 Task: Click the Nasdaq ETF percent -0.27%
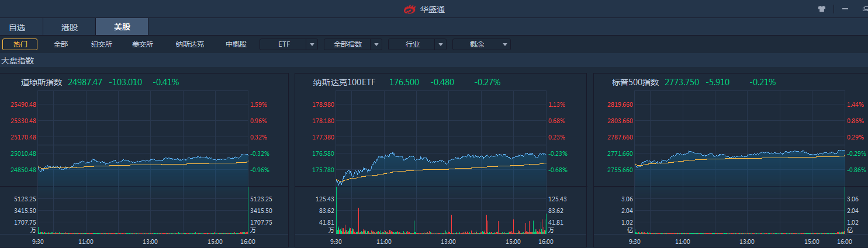(487, 82)
